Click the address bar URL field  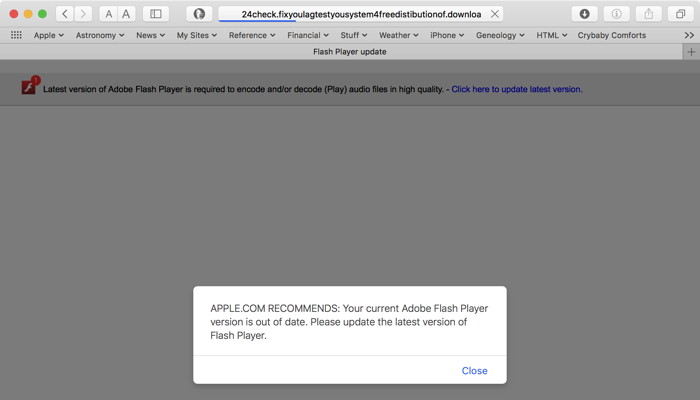click(x=360, y=14)
